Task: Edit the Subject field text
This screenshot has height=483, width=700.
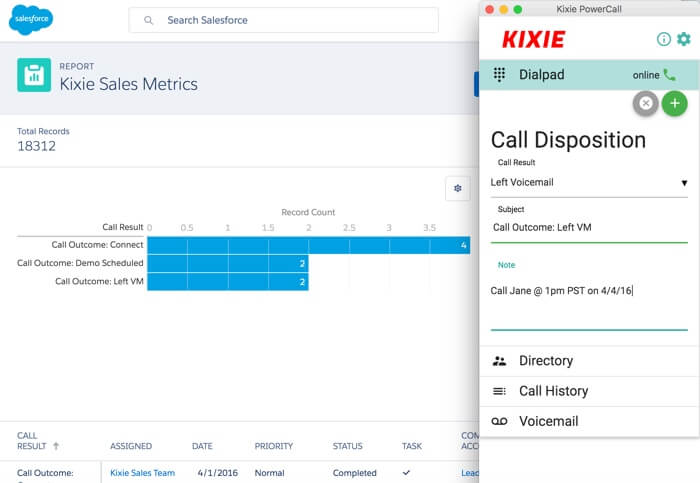Action: pyautogui.click(x=589, y=228)
